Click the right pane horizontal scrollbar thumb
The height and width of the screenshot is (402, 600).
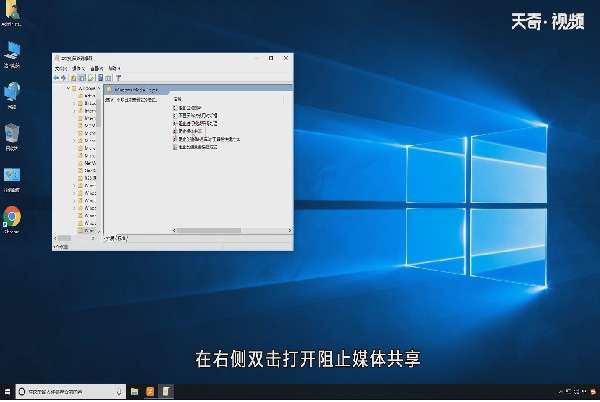209,231
